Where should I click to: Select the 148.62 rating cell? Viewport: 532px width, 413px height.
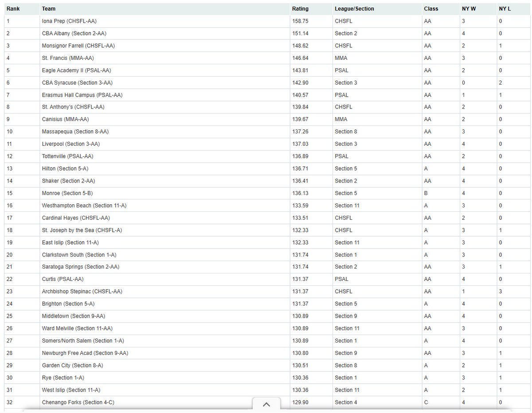pos(311,46)
